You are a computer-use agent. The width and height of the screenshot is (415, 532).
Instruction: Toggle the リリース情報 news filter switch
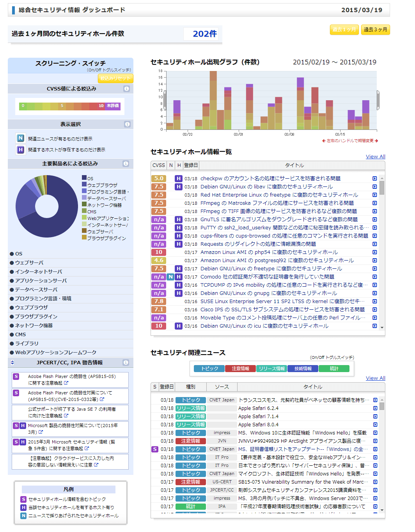pyautogui.click(x=271, y=369)
